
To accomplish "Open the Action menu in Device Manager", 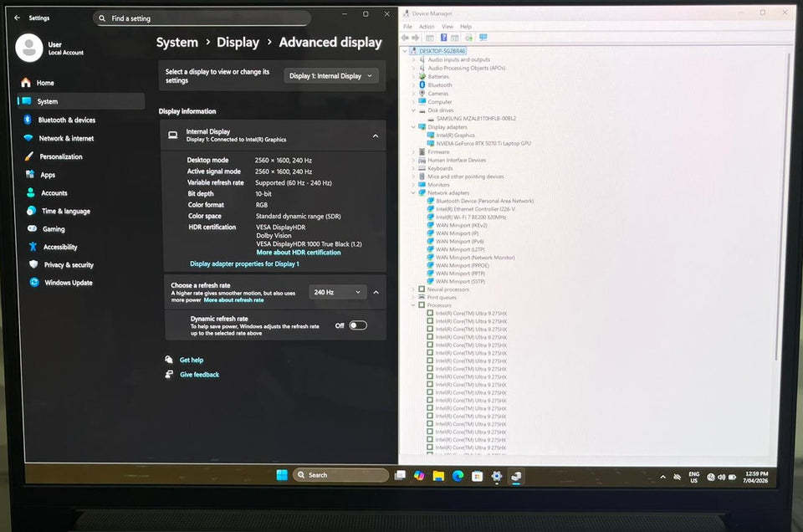I will (428, 26).
